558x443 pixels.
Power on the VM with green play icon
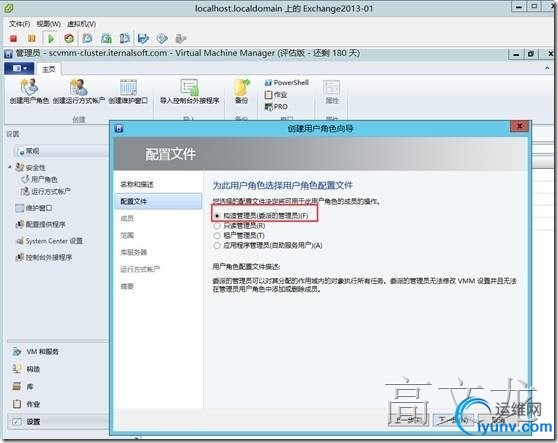pos(51,38)
